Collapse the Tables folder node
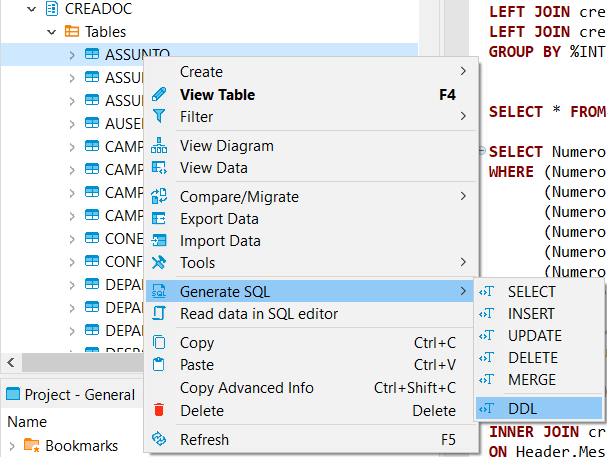This screenshot has width=607, height=457. [51, 32]
